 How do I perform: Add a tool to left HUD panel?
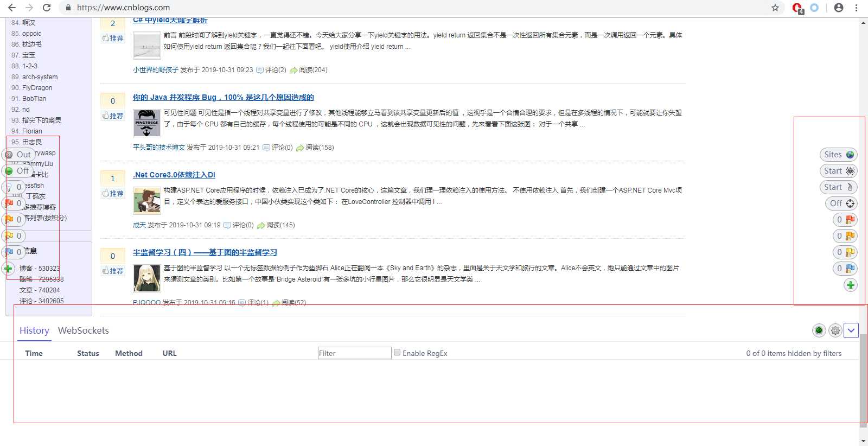click(x=8, y=269)
